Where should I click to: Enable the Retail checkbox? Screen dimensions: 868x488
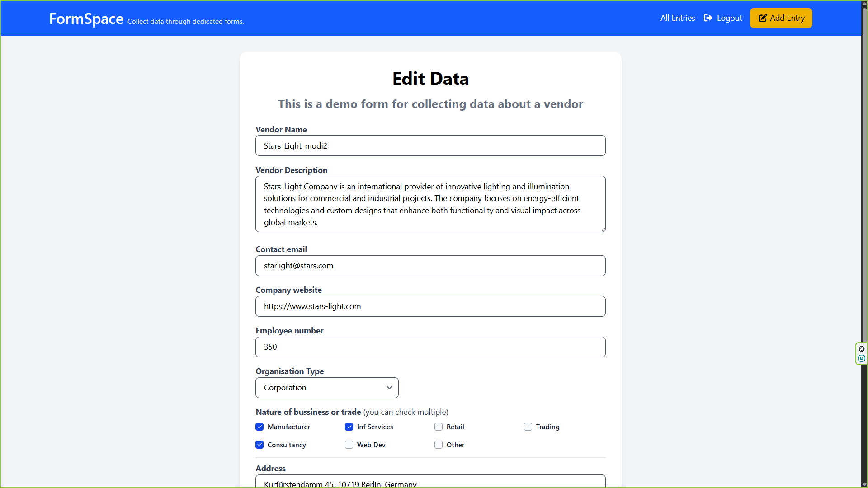pyautogui.click(x=439, y=427)
